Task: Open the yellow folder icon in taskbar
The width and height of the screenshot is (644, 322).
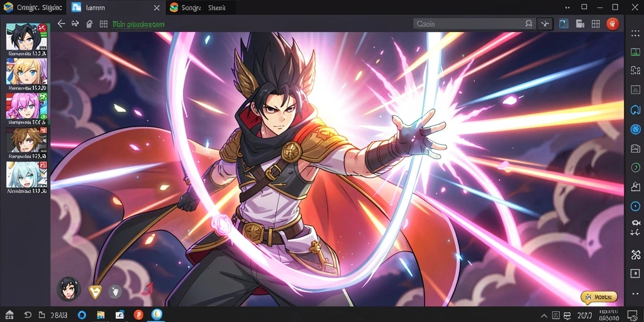Action: [x=101, y=315]
